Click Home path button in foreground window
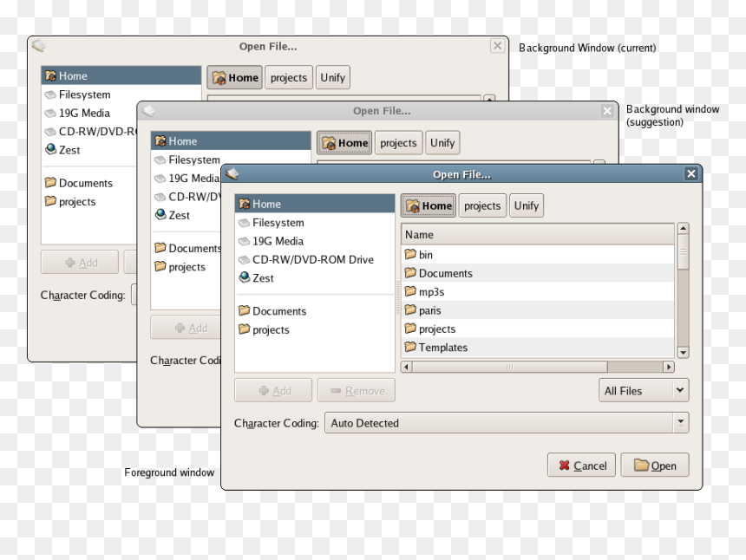 [x=429, y=205]
